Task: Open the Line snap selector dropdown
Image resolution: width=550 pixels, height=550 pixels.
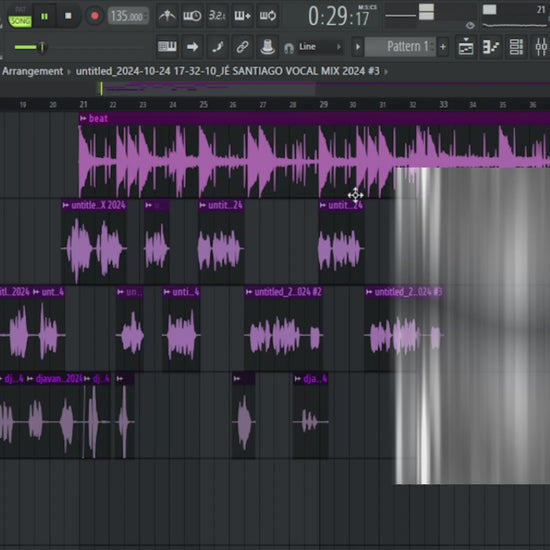Action: click(320, 47)
